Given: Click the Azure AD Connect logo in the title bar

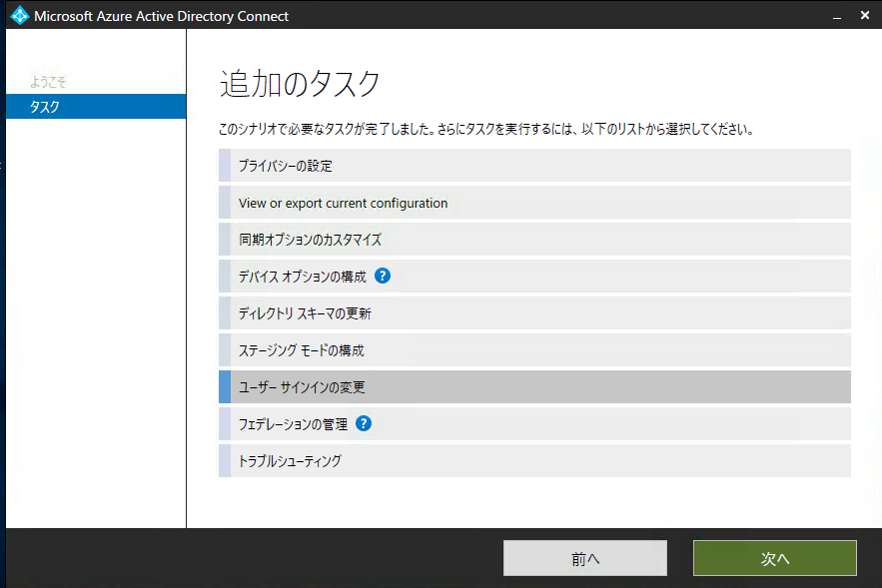Looking at the screenshot, I should (x=20, y=15).
